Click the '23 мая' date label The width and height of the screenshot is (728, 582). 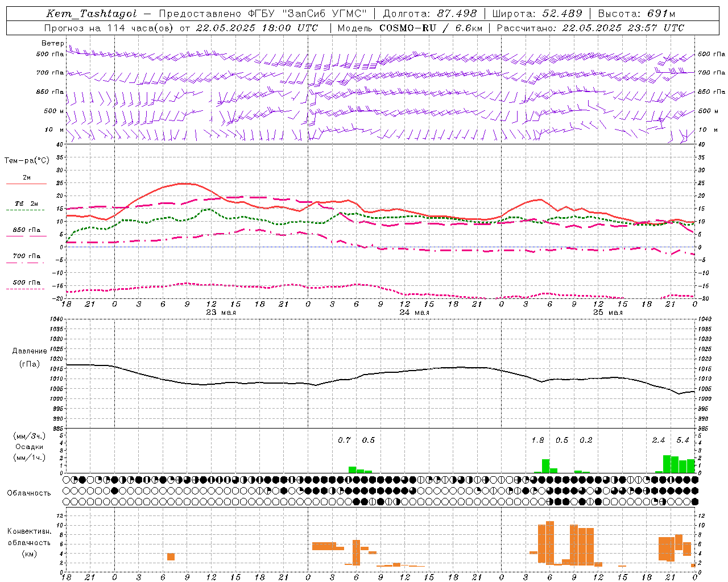221,313
